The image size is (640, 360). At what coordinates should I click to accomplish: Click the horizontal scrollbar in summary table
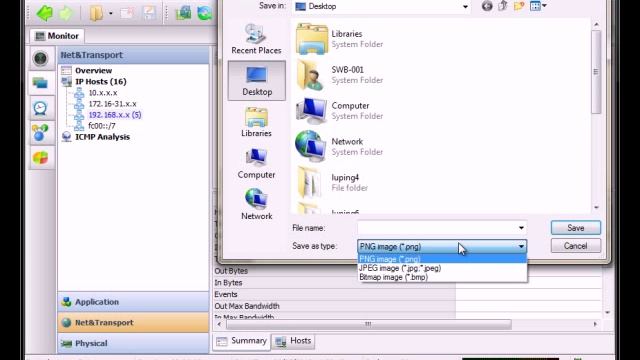click(369, 324)
